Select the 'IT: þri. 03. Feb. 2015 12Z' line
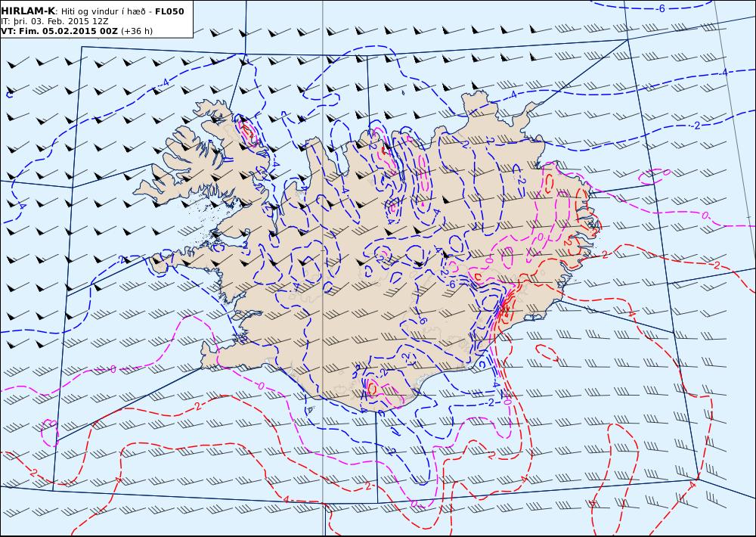 54,21
